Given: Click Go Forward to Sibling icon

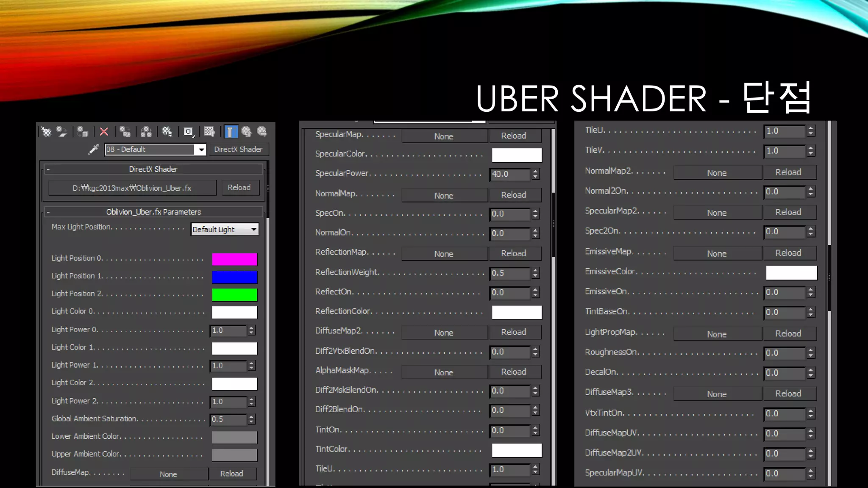Looking at the screenshot, I should tap(262, 132).
